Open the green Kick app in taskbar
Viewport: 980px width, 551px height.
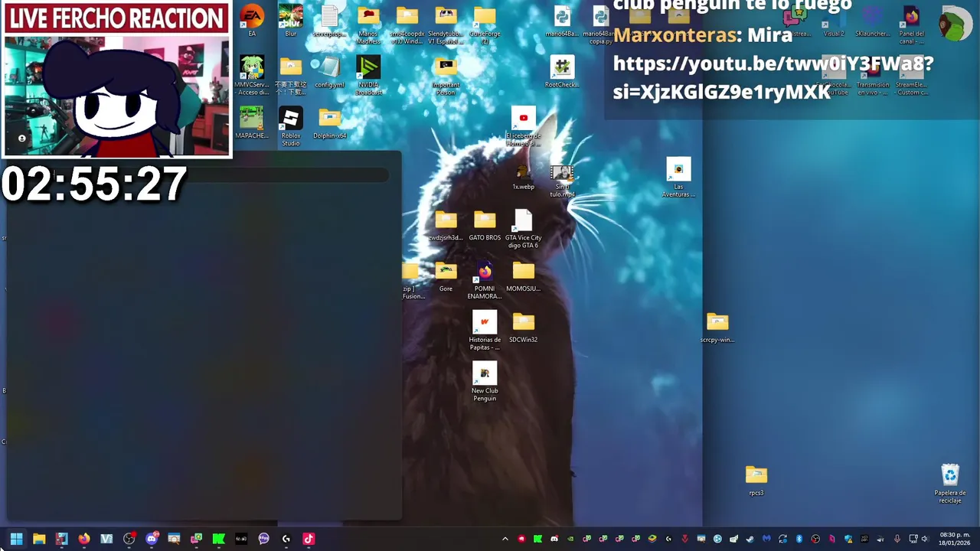pos(219,539)
